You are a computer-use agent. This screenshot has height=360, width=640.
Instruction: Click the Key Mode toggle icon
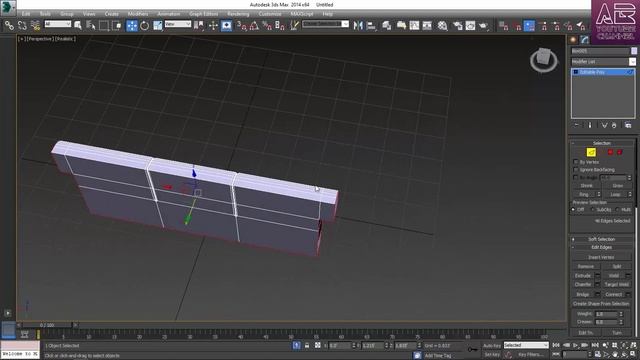pos(556,355)
